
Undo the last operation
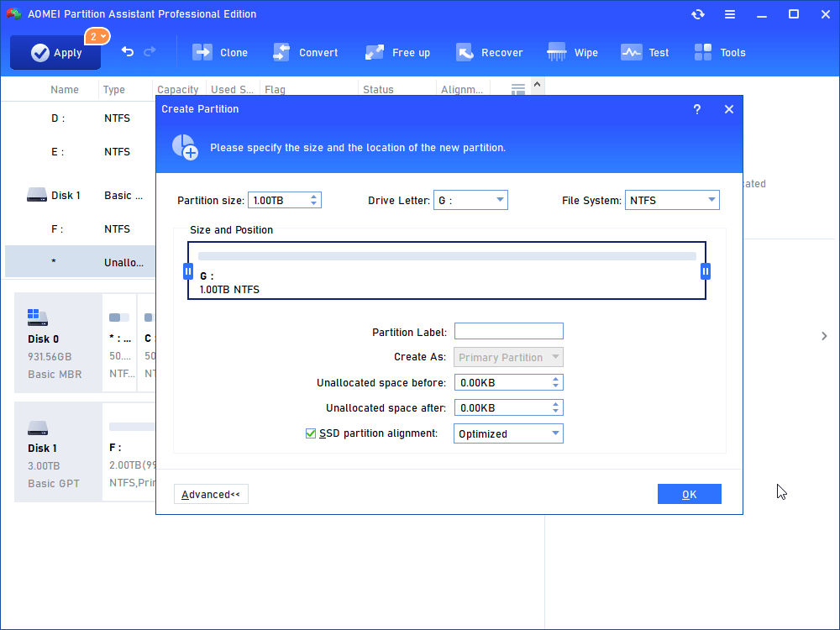point(128,51)
